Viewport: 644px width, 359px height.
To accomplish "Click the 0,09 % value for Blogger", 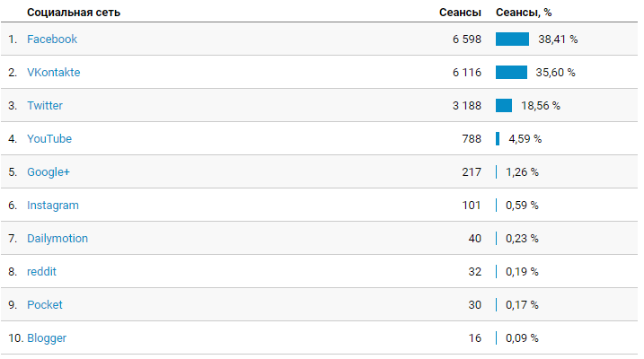I will click(x=522, y=338).
